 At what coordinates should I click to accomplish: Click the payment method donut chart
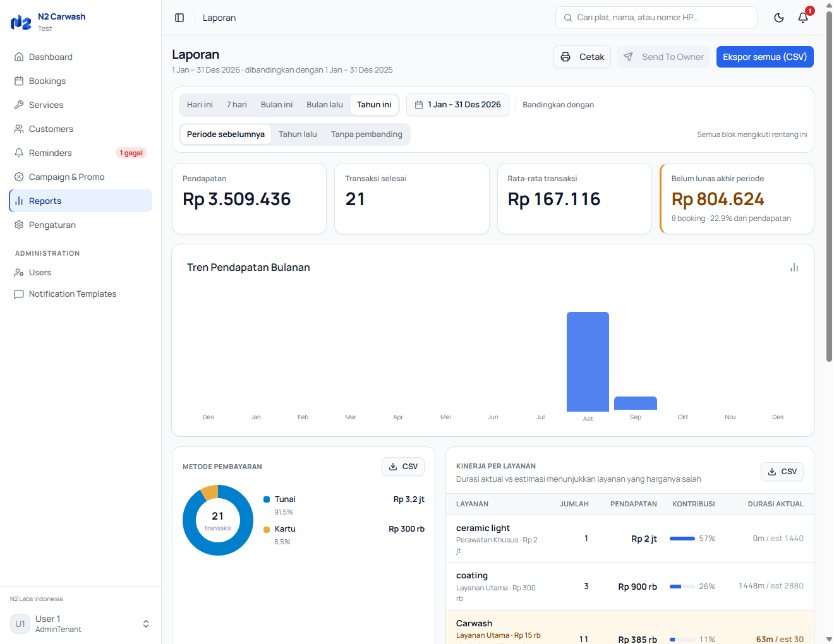pyautogui.click(x=218, y=520)
